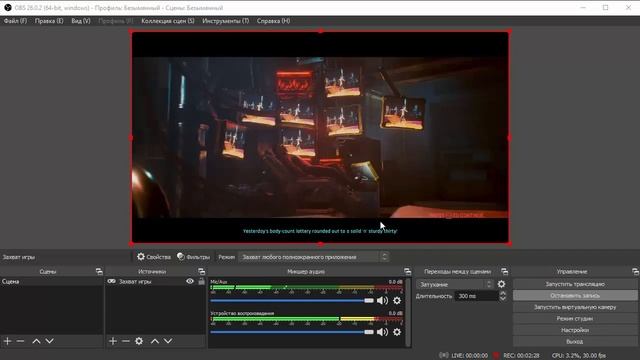
Task: Open source Фильтры
Action: pos(193,257)
